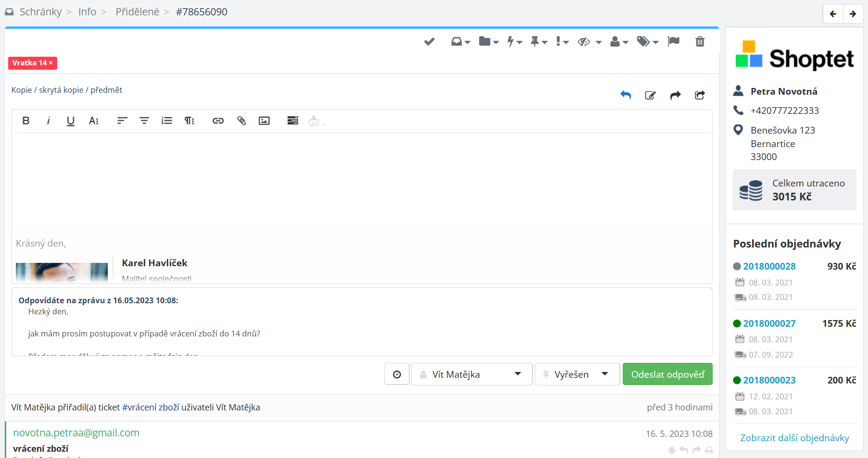Open the tags dropdown in toolbar

pyautogui.click(x=647, y=42)
